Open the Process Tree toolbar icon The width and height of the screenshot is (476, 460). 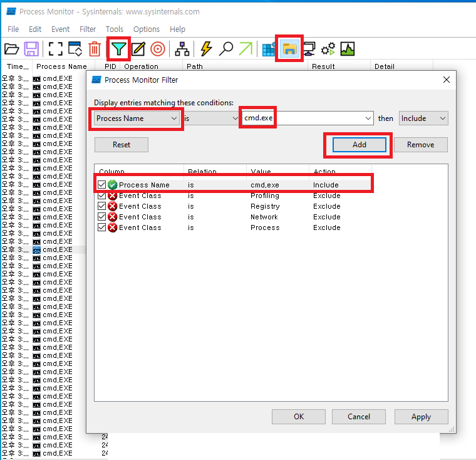(x=182, y=49)
